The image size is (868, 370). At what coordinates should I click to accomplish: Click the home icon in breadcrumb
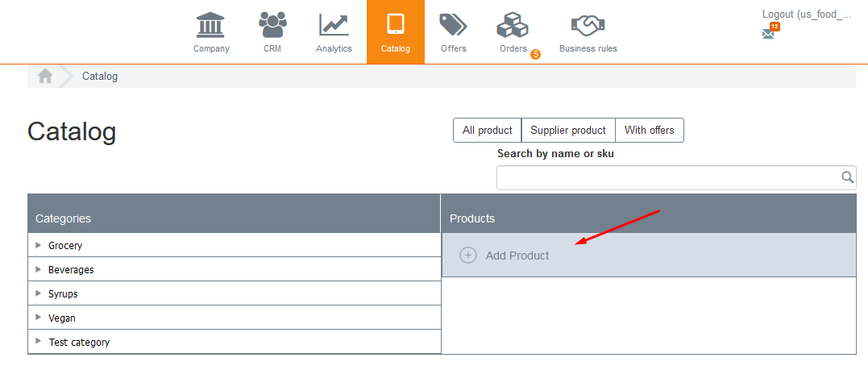[x=45, y=76]
